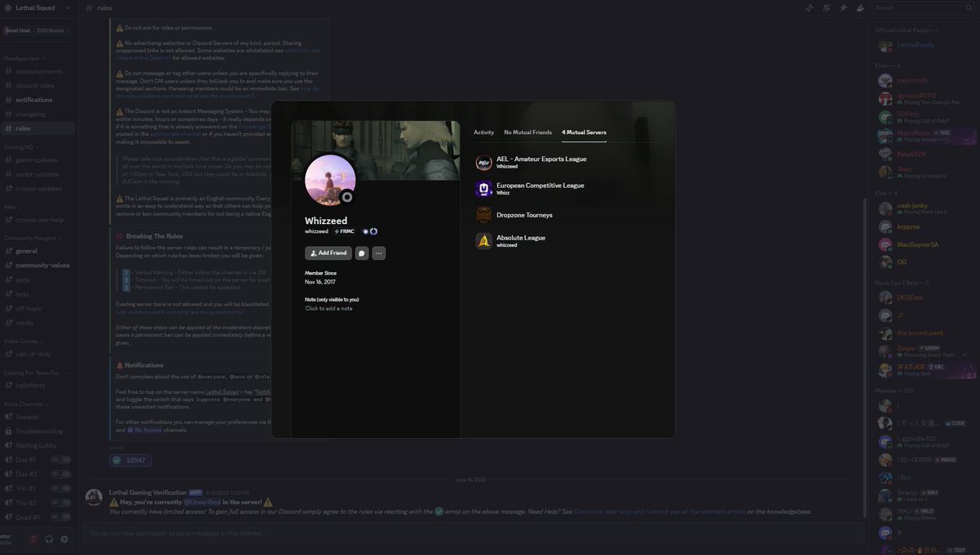Viewport: 980px width, 555px height.
Task: Collapse the Community Hangout category
Action: 32,238
